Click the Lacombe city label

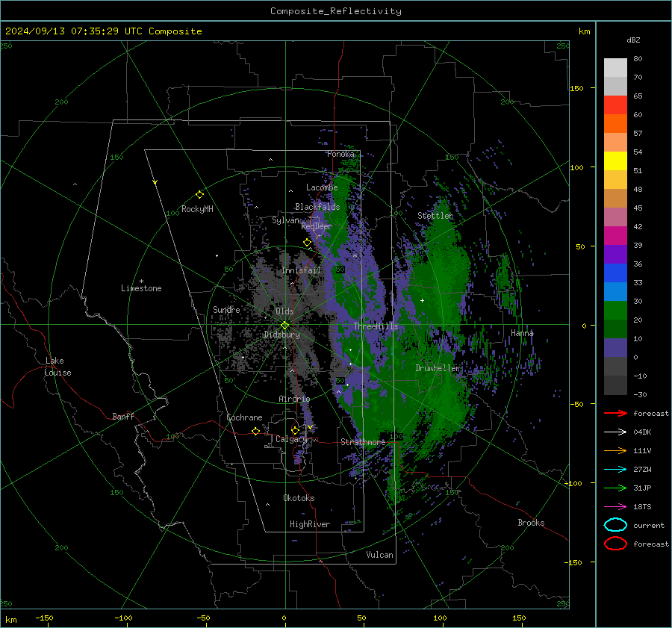pyautogui.click(x=322, y=187)
